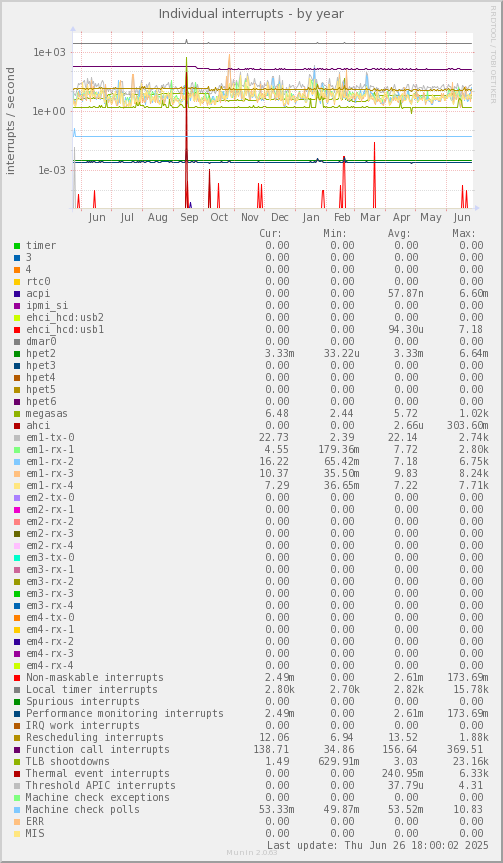The height and width of the screenshot is (863, 503).
Task: Click the Local timer interrupts gray swatch
Action: click(x=17, y=690)
